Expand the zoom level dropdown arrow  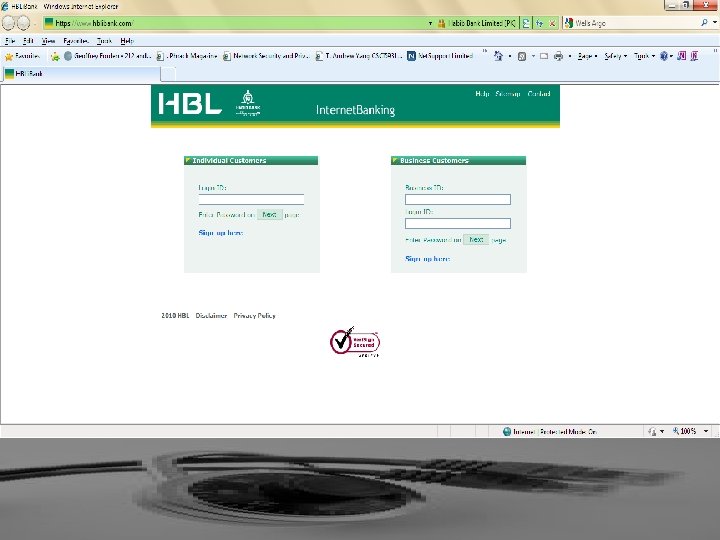pyautogui.click(x=706, y=431)
